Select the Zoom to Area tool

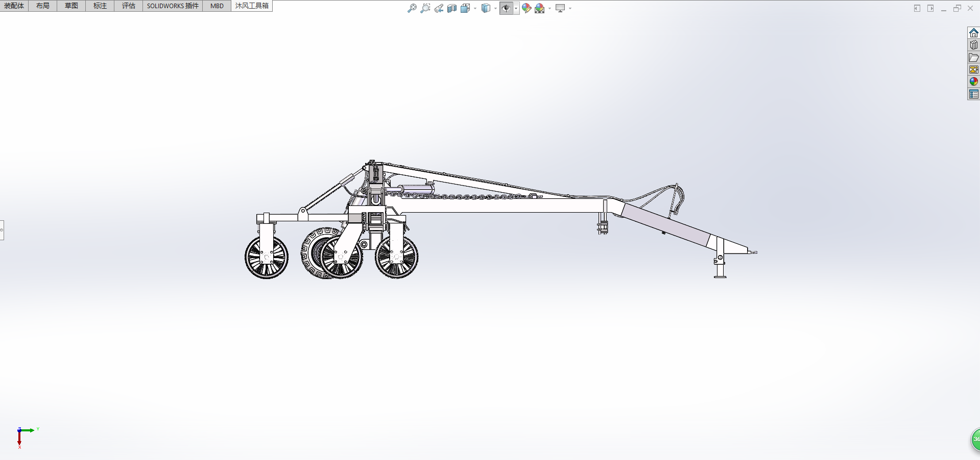pos(425,8)
